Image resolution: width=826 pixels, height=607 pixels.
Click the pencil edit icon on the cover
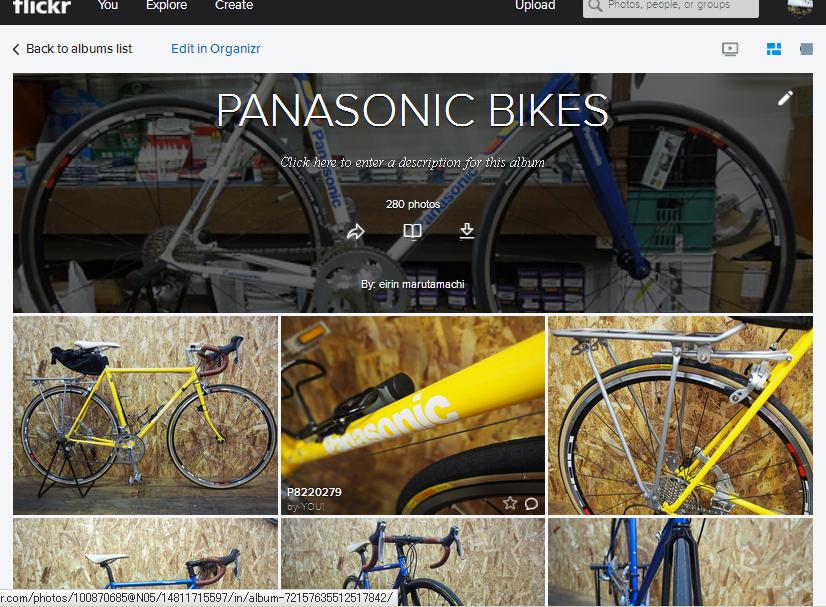tap(785, 98)
